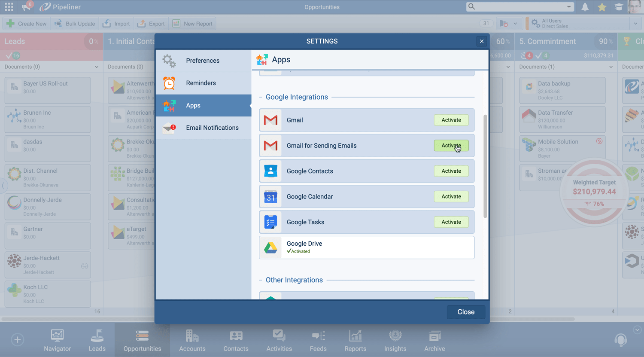Activate the Gmail integration
Screen dimensions: 644x357
[451, 120]
